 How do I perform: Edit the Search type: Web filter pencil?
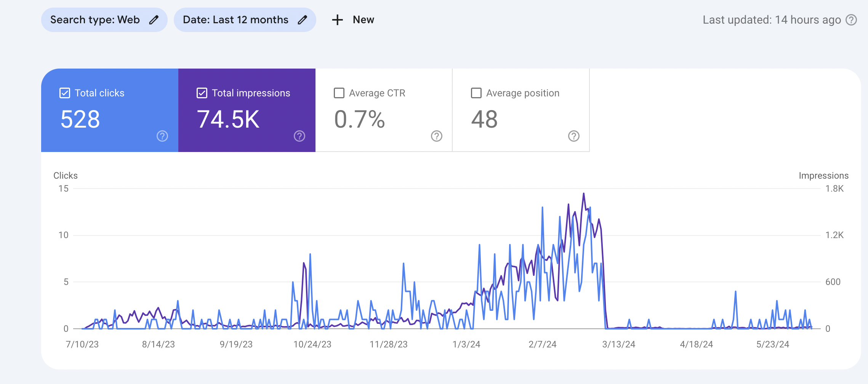154,20
